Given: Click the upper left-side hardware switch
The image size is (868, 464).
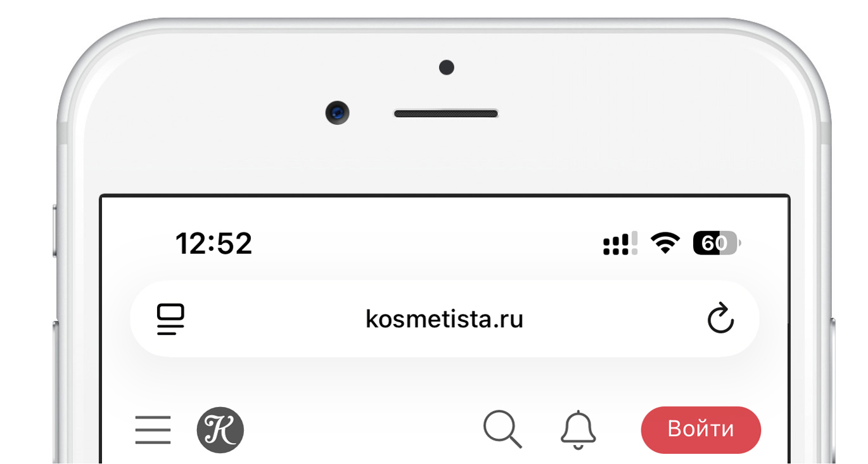Looking at the screenshot, I should pos(55,230).
